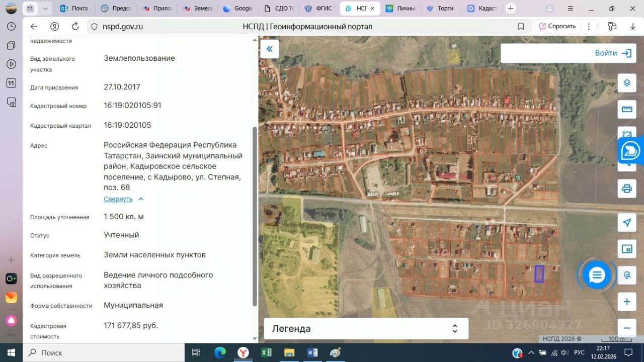Viewport: 644px width, 362px height.
Task: Click the highlighted blue parcel on map
Action: [539, 274]
